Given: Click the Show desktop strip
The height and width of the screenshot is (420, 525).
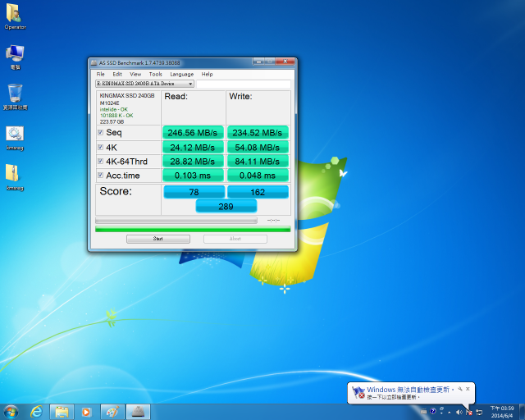Looking at the screenshot, I should point(522,412).
